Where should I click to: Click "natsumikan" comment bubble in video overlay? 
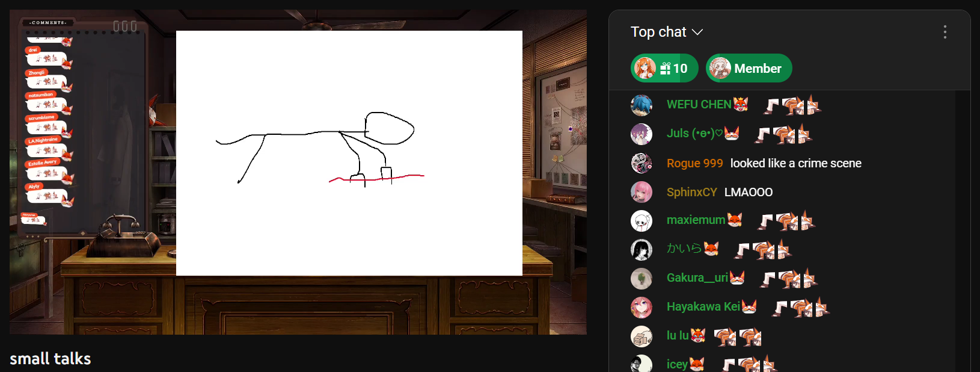48,102
